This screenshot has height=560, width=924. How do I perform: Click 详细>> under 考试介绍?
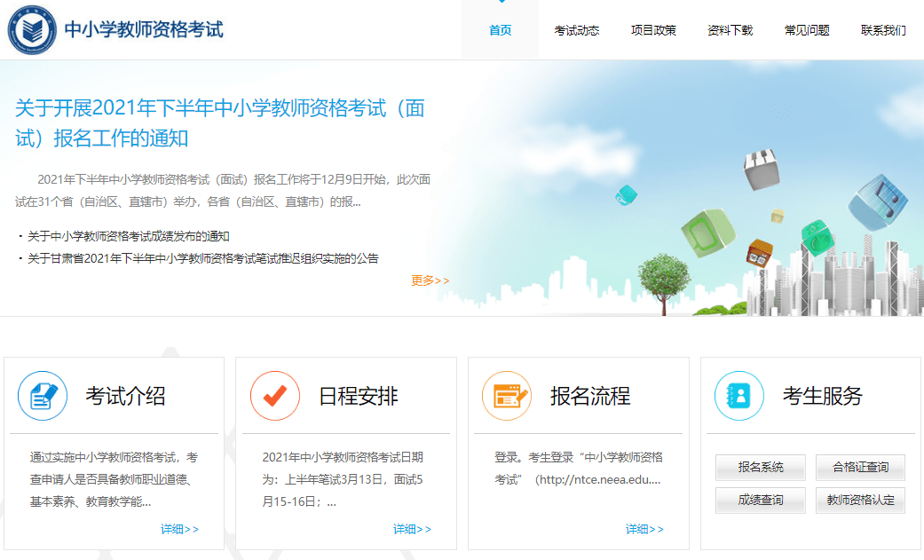tap(179, 529)
